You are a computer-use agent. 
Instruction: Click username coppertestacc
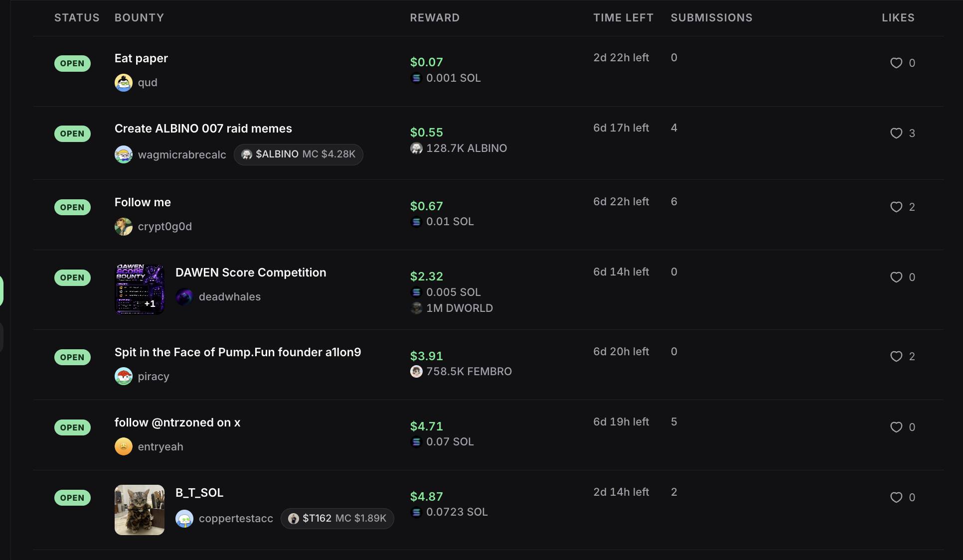[x=236, y=519]
